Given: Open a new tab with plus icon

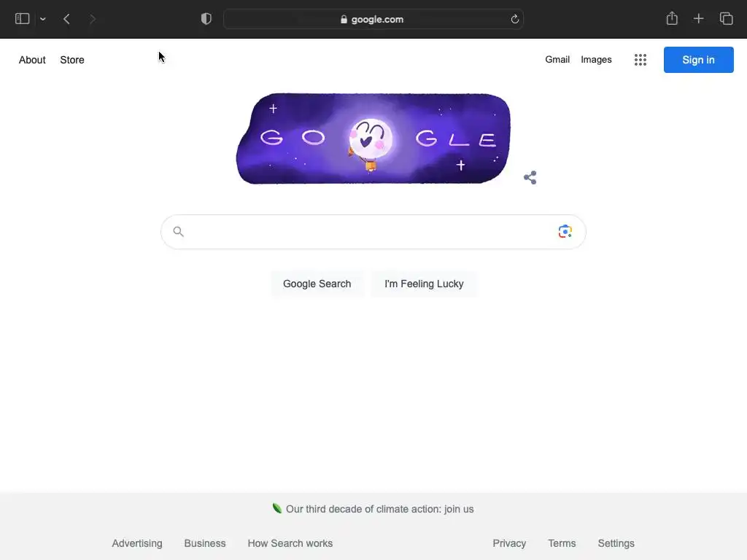Looking at the screenshot, I should (x=698, y=18).
